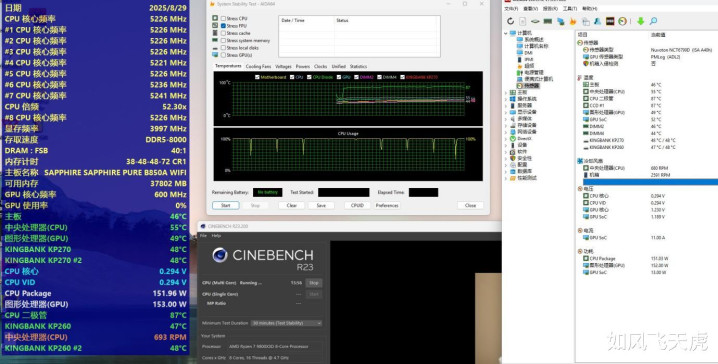Click the Start button in Stability Test
718x364 pixels.
point(226,206)
